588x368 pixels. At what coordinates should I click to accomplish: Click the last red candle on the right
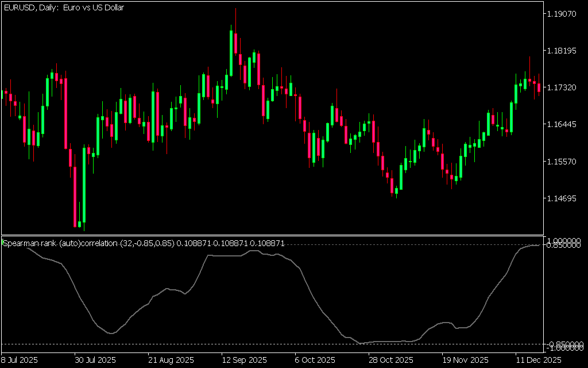coord(539,87)
